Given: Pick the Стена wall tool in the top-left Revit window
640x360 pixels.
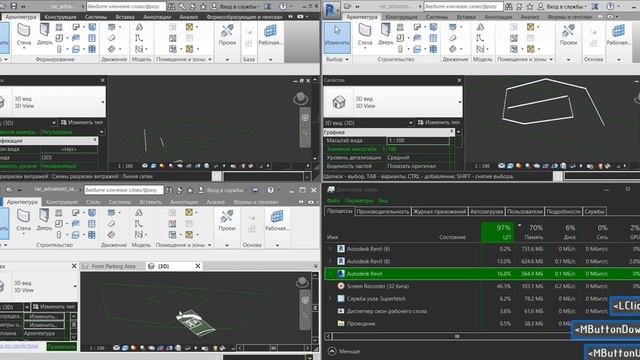Looking at the screenshot, I should pos(24,34).
